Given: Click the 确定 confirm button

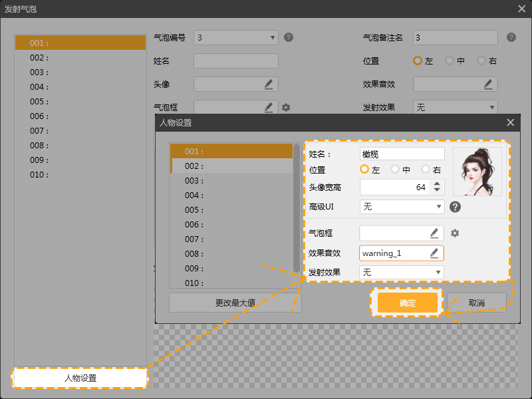Looking at the screenshot, I should pyautogui.click(x=408, y=303).
